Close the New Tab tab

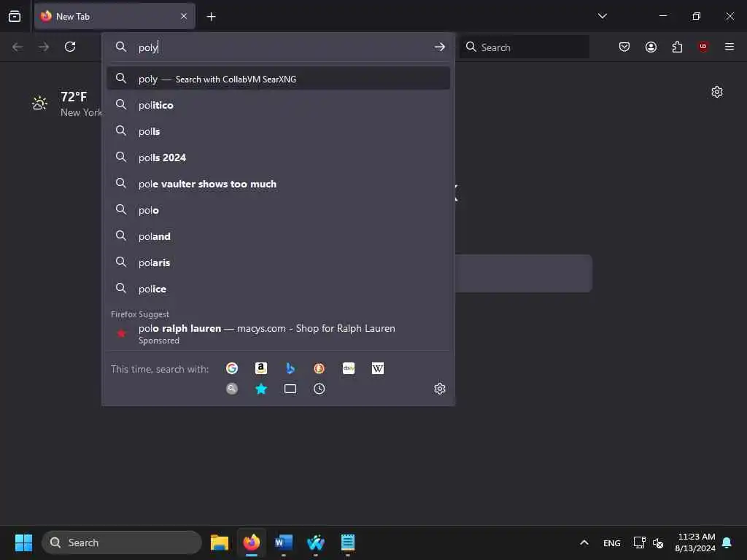point(184,16)
